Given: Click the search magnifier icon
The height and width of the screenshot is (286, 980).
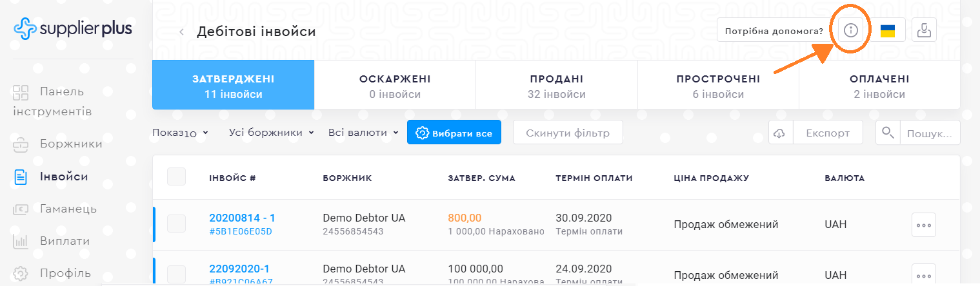Looking at the screenshot, I should [x=888, y=133].
